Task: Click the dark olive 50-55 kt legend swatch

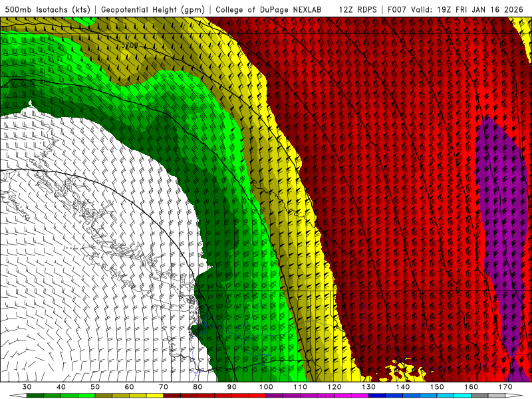Action: coord(104,395)
